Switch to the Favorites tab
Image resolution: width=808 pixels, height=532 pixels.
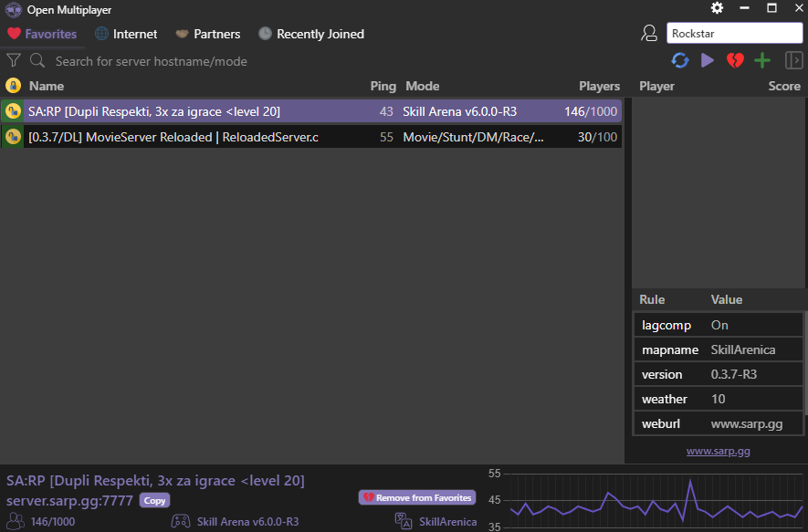point(42,34)
